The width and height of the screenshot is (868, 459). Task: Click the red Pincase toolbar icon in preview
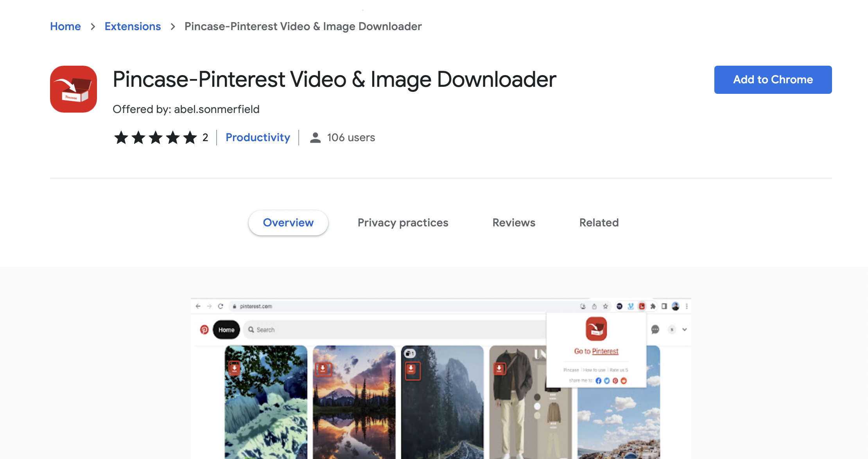(642, 306)
